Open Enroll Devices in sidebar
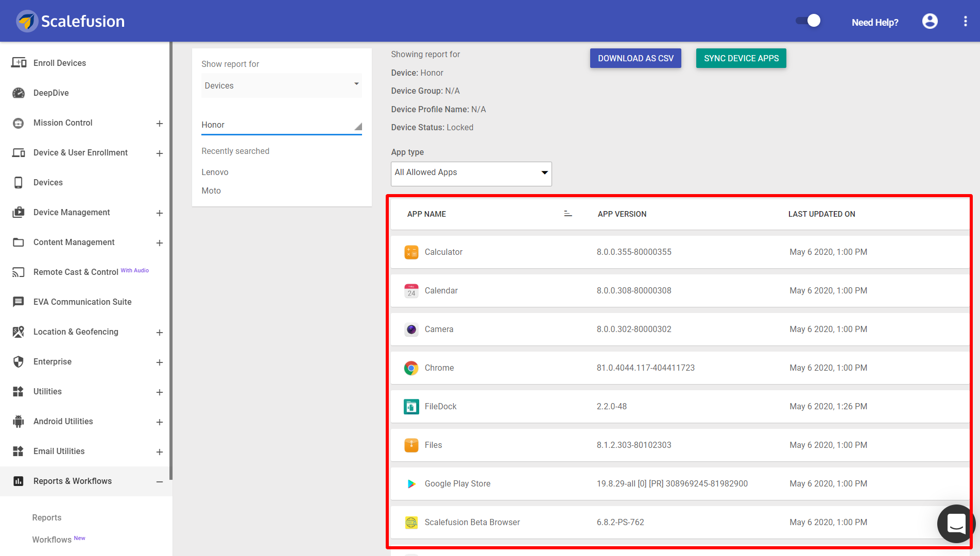 click(60, 63)
